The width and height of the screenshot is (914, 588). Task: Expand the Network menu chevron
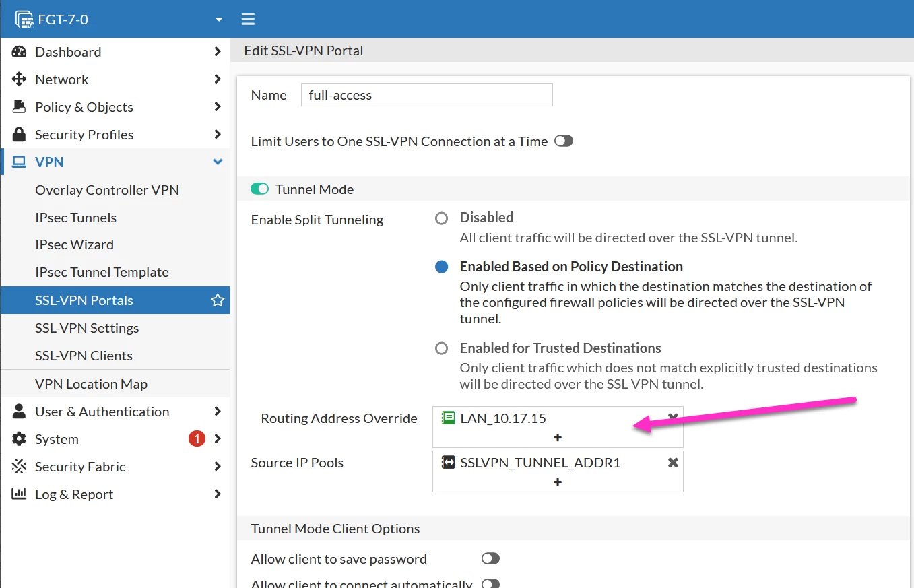click(x=217, y=79)
